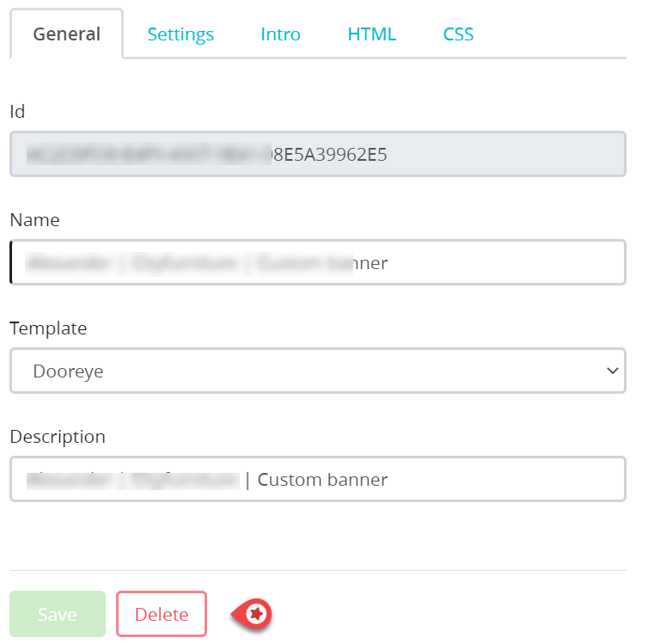Click the Template field label
The width and height of the screenshot is (648, 644).
click(x=48, y=328)
